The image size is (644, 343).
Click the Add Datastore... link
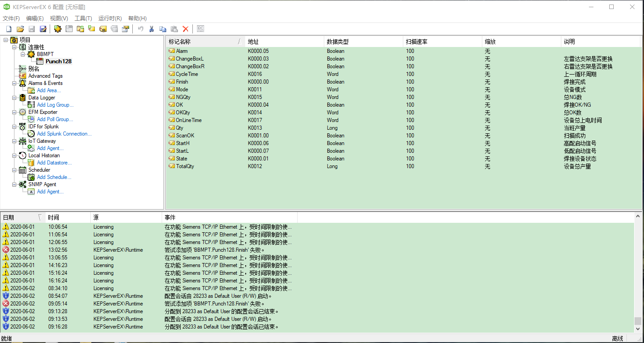[54, 163]
